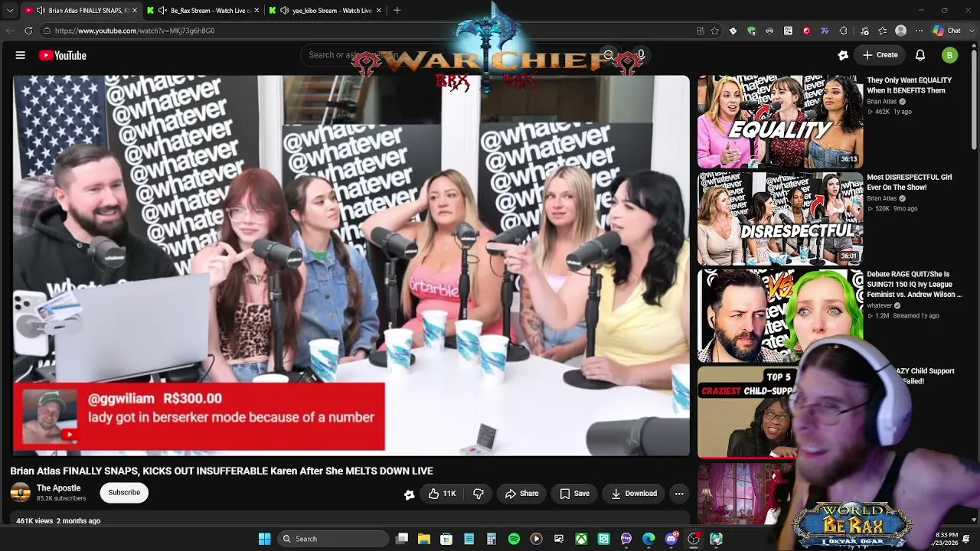
Task: Open Microsoft Edge from the taskbar
Action: tap(648, 539)
